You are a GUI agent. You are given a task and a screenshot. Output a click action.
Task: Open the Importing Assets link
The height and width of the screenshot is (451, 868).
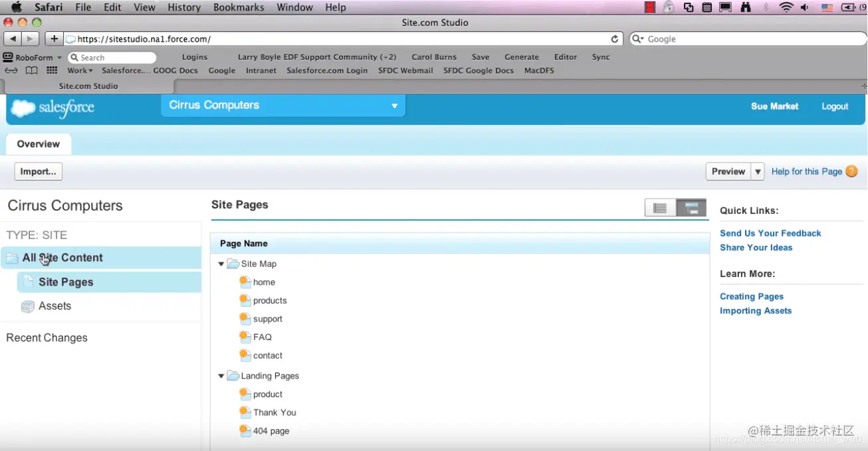(756, 311)
